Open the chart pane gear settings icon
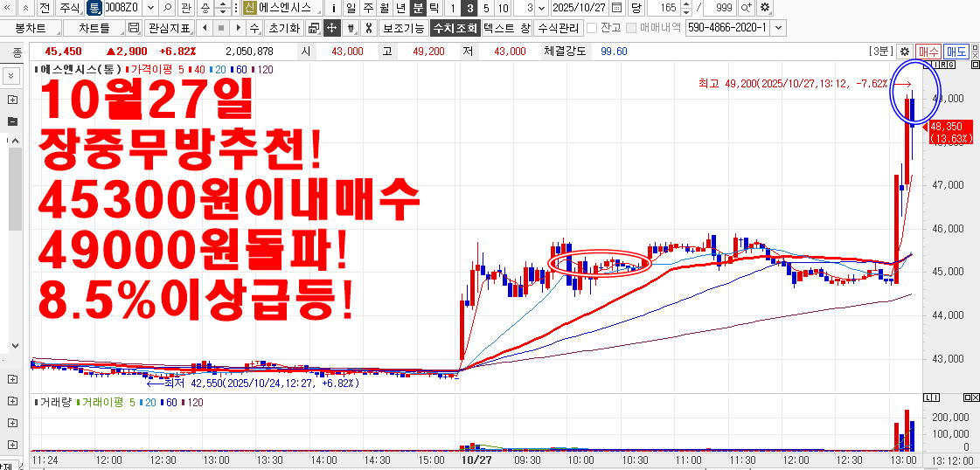The width and height of the screenshot is (980, 470). [905, 52]
